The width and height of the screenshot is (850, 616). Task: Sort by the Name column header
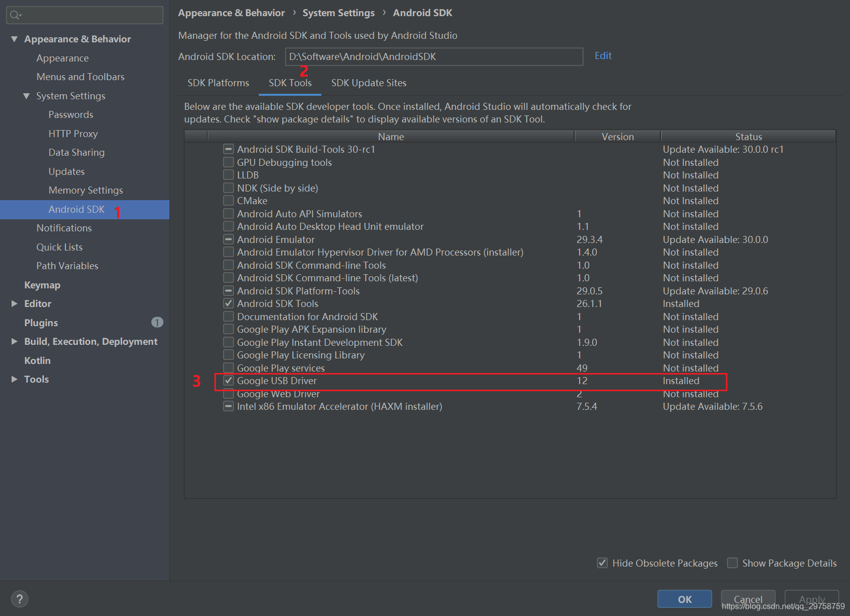point(391,137)
